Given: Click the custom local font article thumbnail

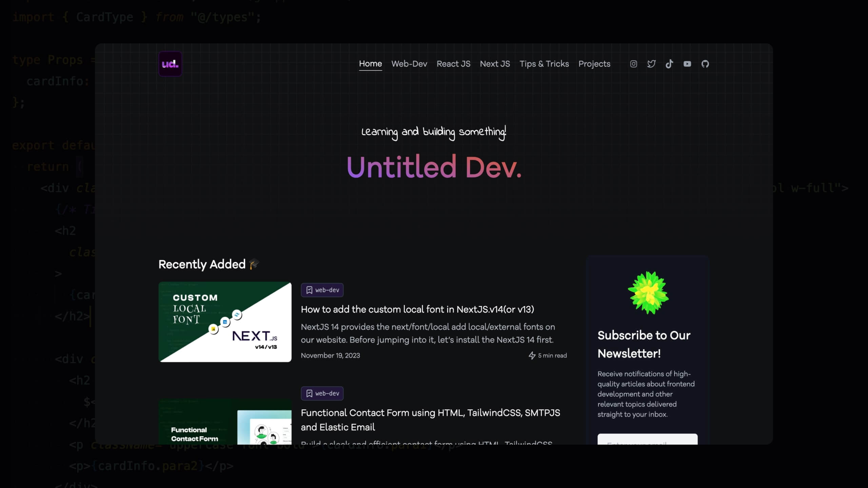Looking at the screenshot, I should [x=225, y=322].
